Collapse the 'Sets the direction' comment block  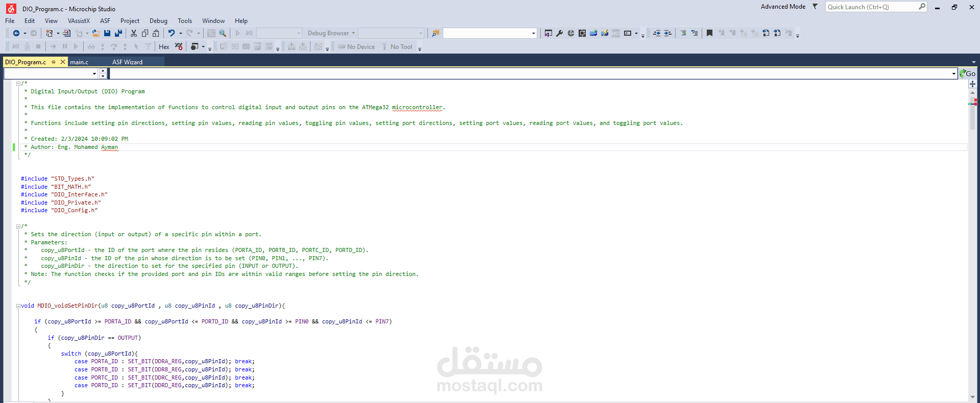click(x=18, y=226)
